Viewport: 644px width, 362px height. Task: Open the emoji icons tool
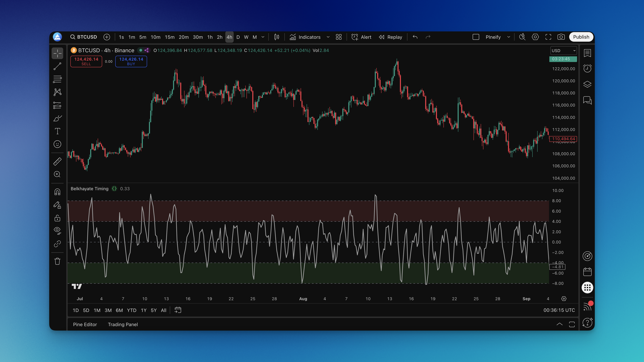coord(57,144)
